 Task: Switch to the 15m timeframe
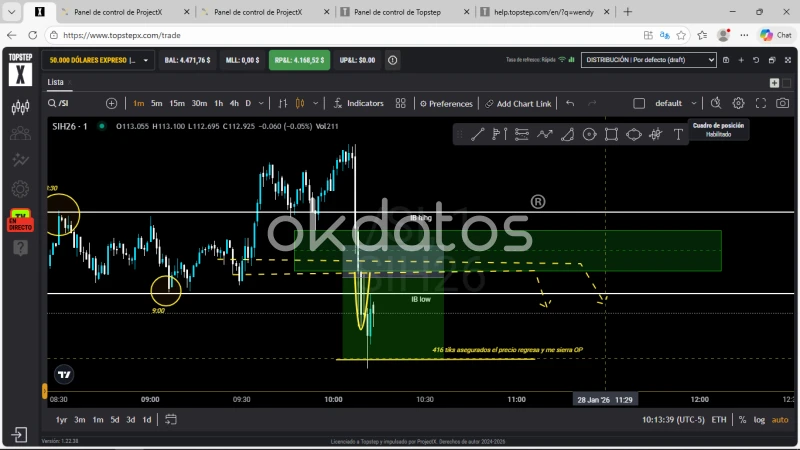[176, 103]
